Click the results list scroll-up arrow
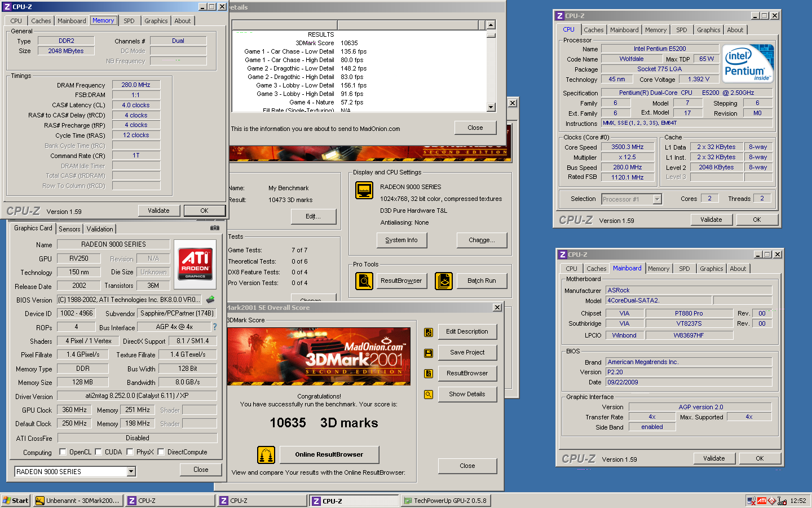Screen dimensions: 812x508 pos(491,25)
